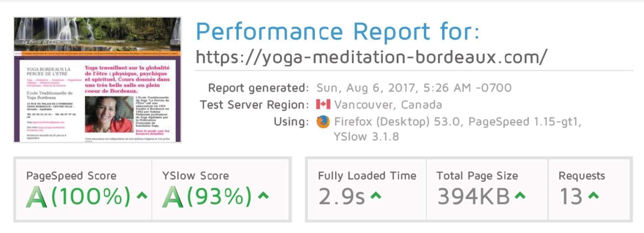Click the 394KB Total Page Size value

tap(474, 196)
